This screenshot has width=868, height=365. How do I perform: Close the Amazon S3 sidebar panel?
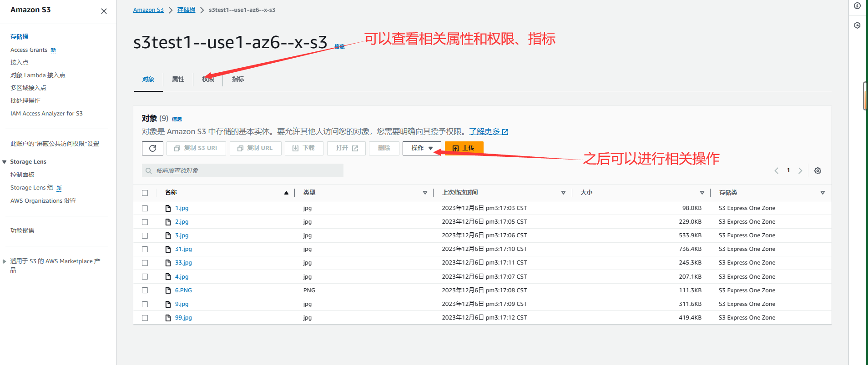coord(104,11)
